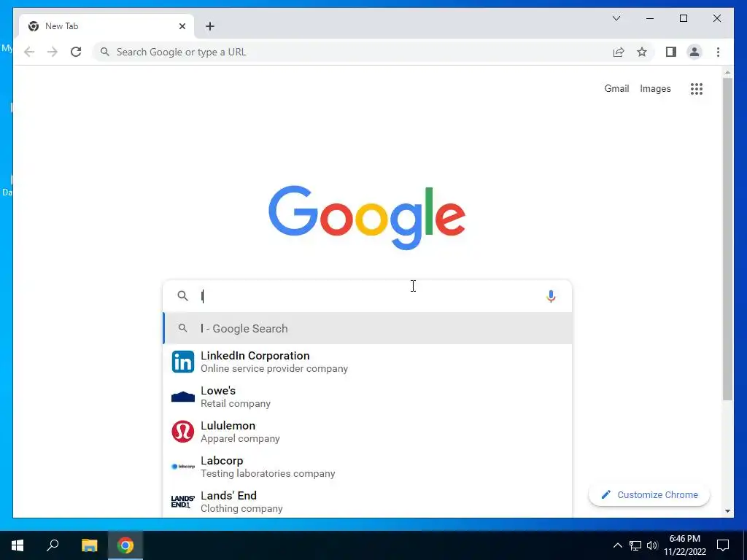
Task: Open the clock and date display
Action: tap(684, 545)
